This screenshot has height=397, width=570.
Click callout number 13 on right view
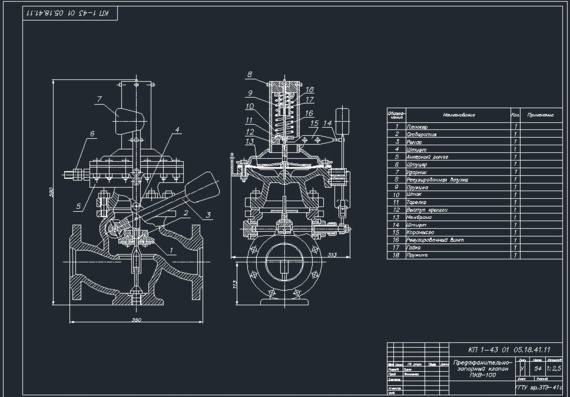249,141
